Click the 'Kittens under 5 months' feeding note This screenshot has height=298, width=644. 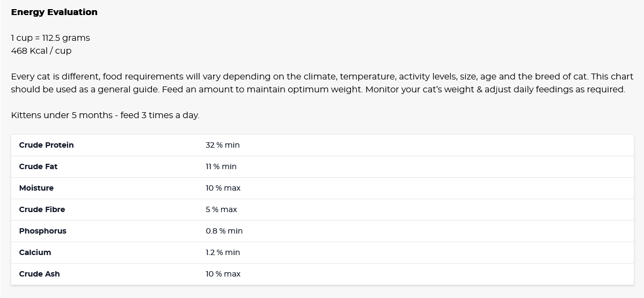pos(105,115)
